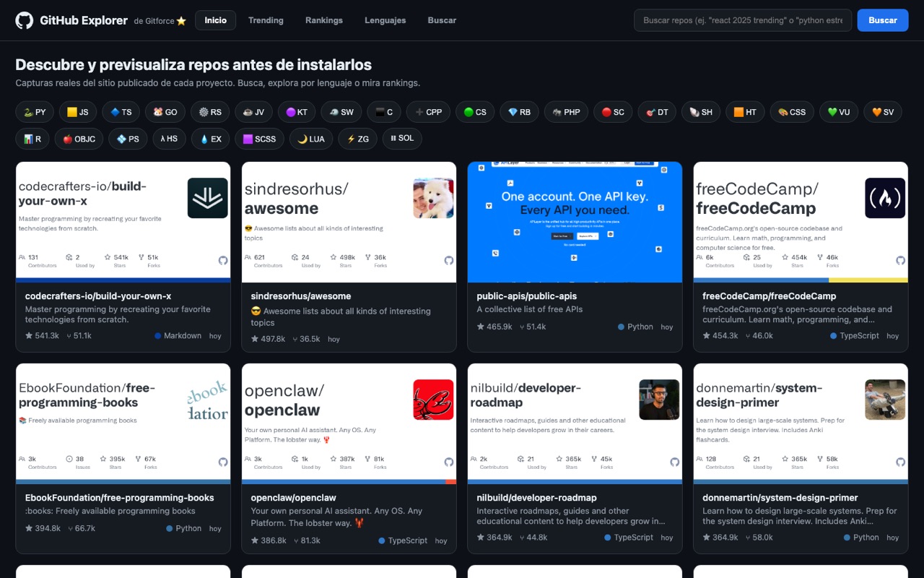Select the SOL language chip
The width and height of the screenshot is (924, 578).
[x=402, y=139]
